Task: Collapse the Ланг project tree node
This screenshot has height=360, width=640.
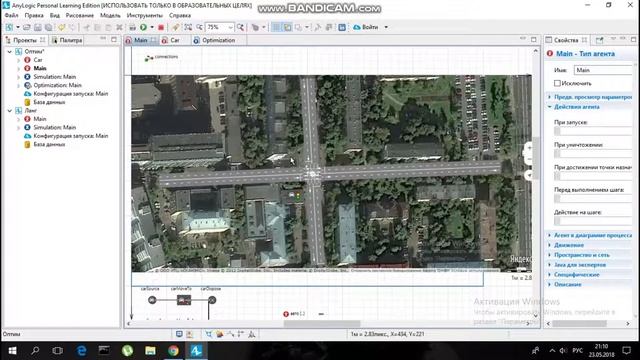Action: 9,111
